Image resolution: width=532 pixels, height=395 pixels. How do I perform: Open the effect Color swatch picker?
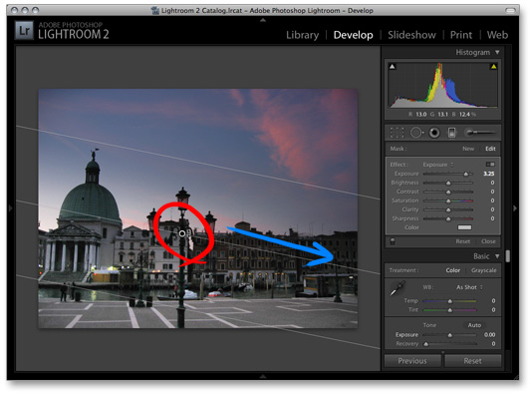[x=464, y=227]
